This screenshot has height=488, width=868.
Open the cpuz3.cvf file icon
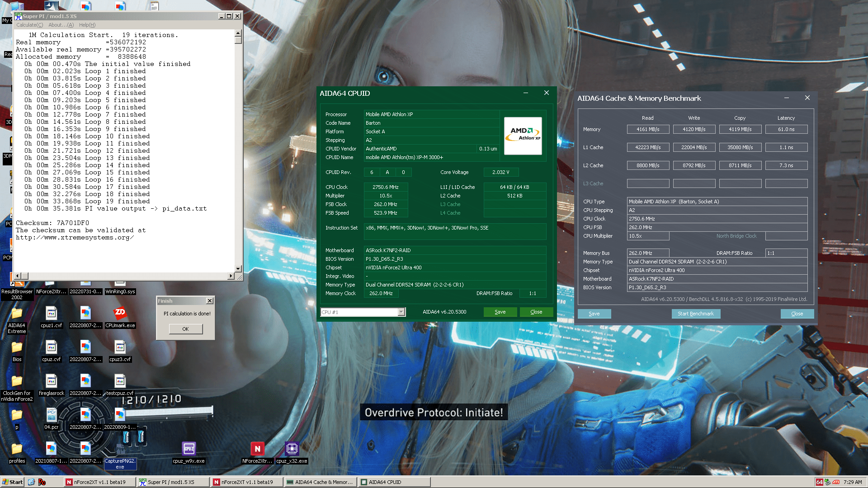point(120,351)
